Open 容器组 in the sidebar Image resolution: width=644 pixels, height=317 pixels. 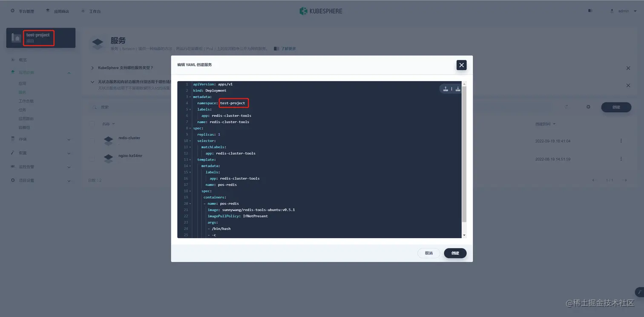[24, 128]
